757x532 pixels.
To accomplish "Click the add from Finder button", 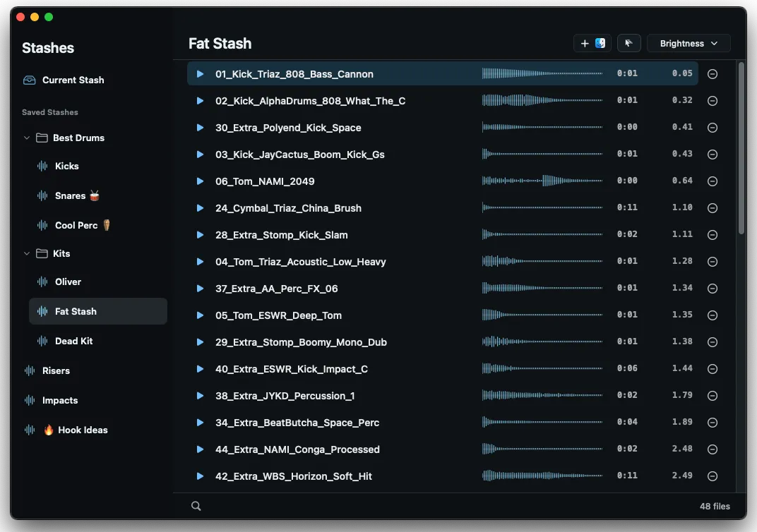I will pos(592,44).
